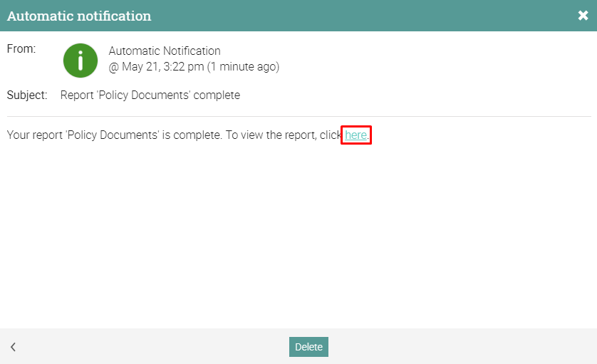This screenshot has width=597, height=364.
Task: Click the subject text 'Report 'Policy Documents' complete'
Action: [x=150, y=95]
